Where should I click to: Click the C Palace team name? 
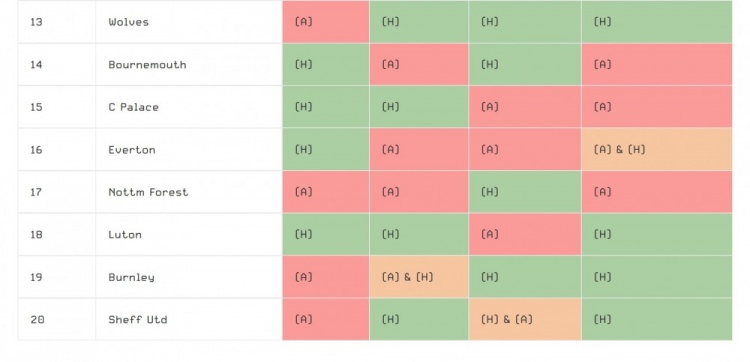(x=133, y=107)
